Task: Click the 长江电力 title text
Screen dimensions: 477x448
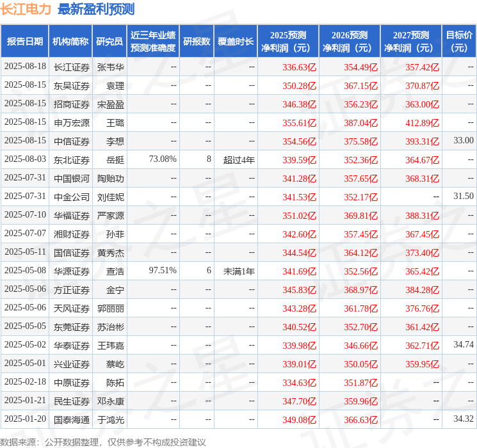Action: coord(26,9)
